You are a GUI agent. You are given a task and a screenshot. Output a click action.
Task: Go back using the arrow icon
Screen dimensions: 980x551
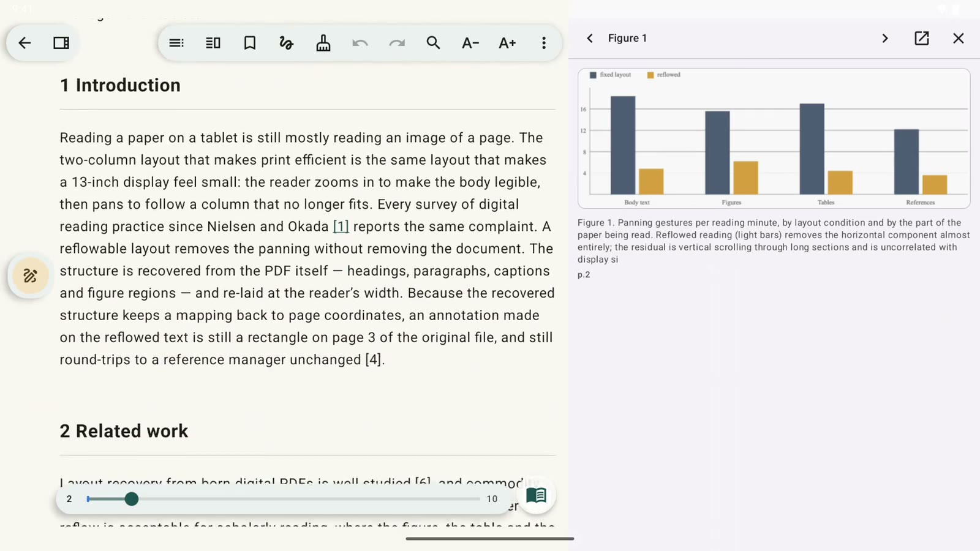point(24,43)
